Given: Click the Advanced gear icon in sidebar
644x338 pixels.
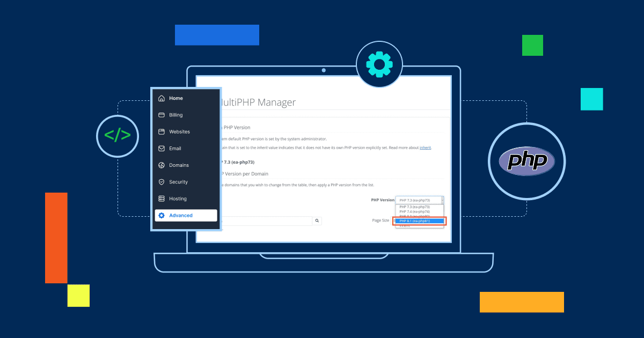Looking at the screenshot, I should (162, 216).
